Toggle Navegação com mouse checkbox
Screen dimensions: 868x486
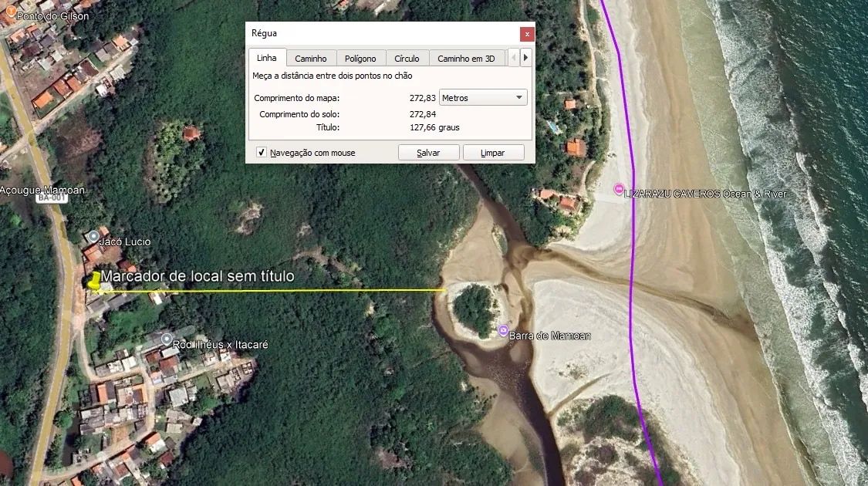point(262,152)
